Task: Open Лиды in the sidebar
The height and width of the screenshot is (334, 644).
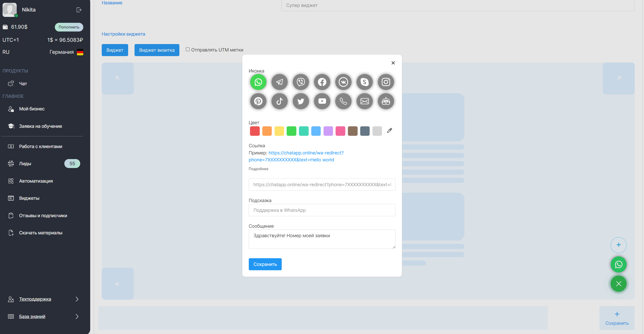Action: [25, 164]
